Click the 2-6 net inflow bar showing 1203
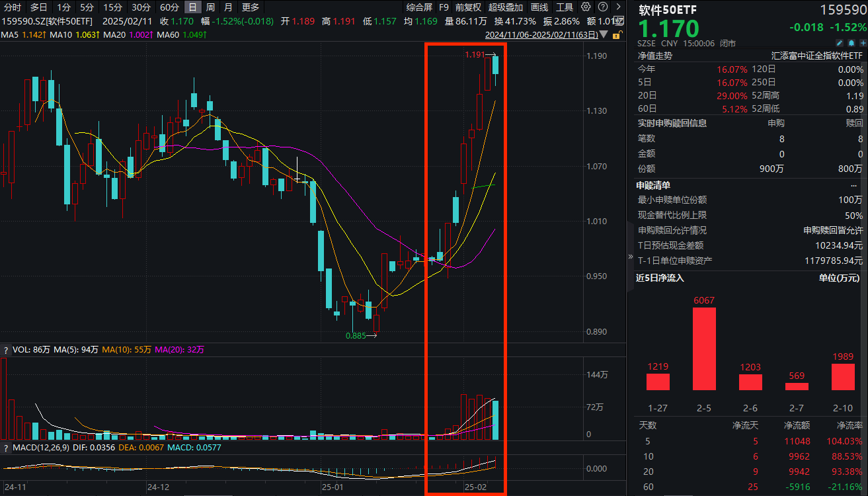This screenshot has width=868, height=496. 750,382
